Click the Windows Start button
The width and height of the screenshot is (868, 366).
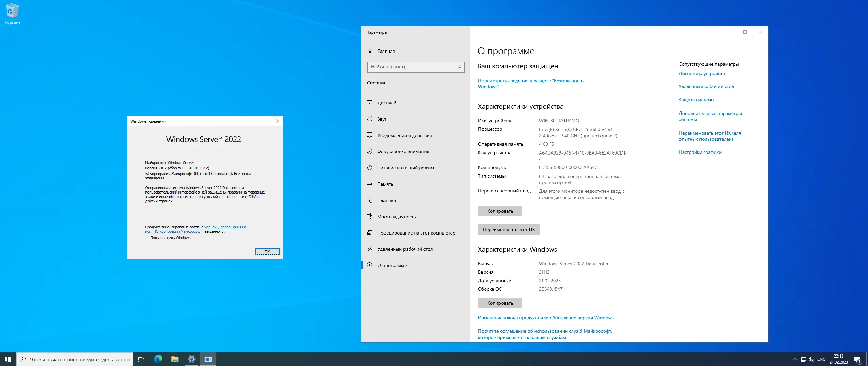[8, 359]
